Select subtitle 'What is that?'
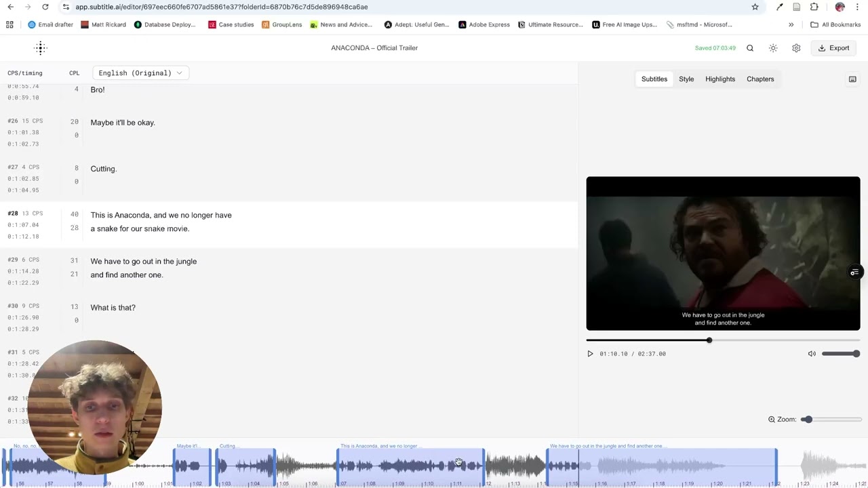 [x=113, y=308]
